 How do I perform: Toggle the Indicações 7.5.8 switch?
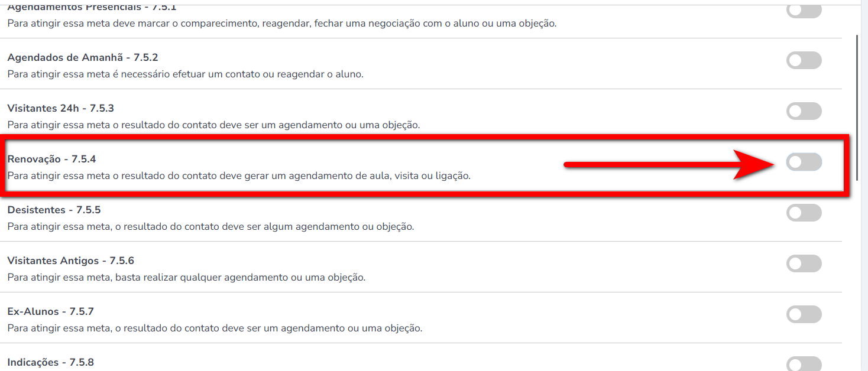coord(804,364)
